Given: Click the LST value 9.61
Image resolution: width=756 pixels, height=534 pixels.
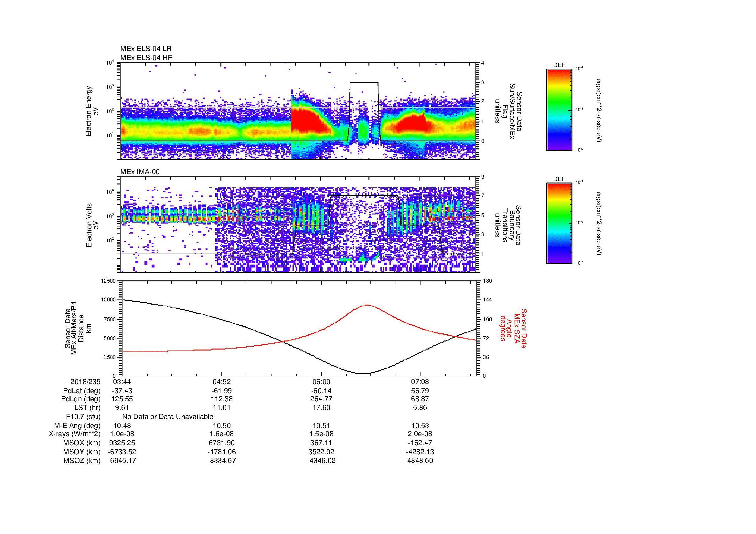Looking at the screenshot, I should [122, 408].
